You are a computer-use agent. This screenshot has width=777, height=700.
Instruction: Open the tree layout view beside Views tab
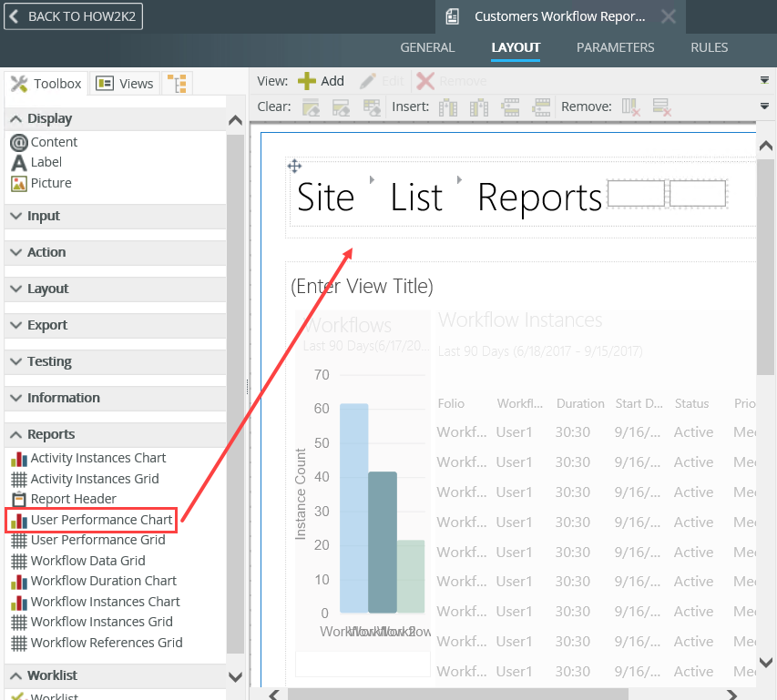point(177,82)
